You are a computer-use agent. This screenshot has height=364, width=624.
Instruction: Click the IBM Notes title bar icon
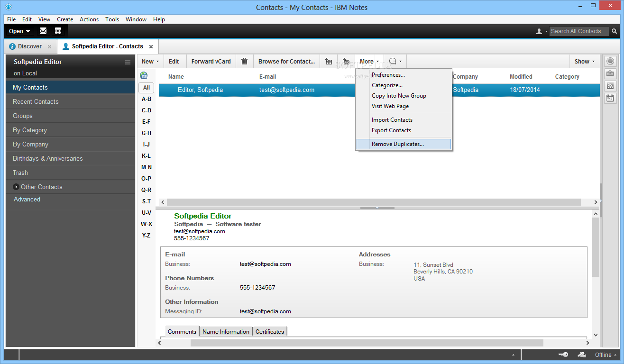point(9,7)
